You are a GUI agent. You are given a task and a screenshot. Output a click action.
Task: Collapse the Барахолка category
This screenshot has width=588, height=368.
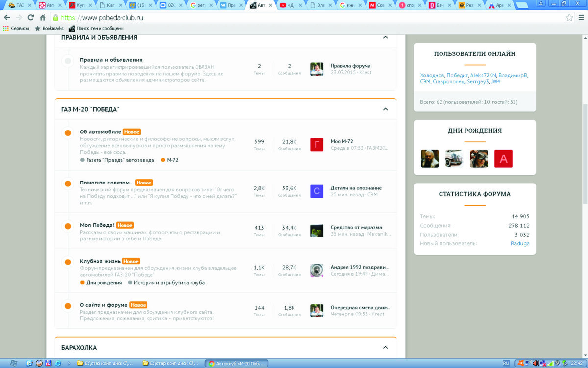click(x=385, y=348)
